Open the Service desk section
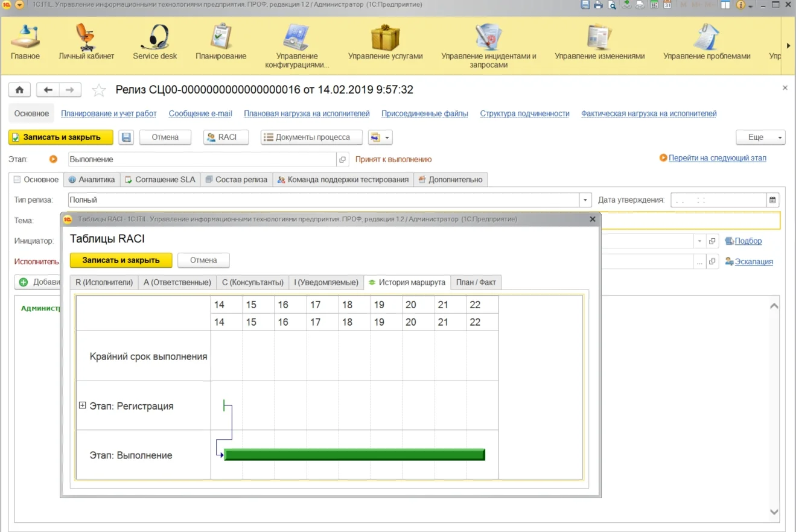 (x=155, y=42)
